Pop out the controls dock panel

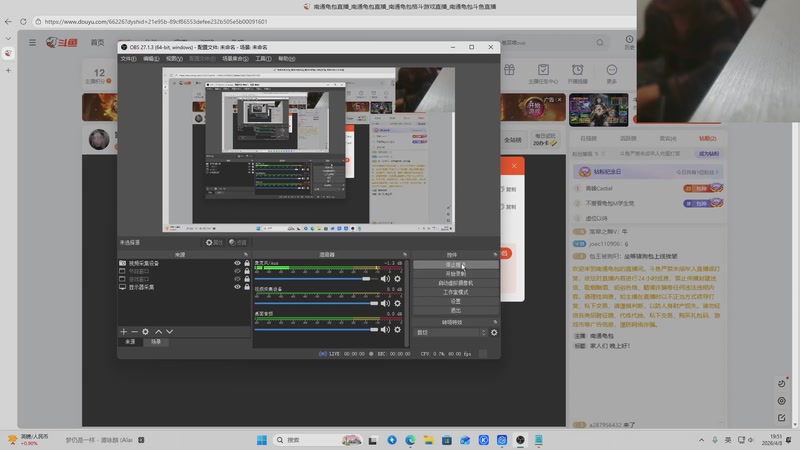[x=495, y=255]
